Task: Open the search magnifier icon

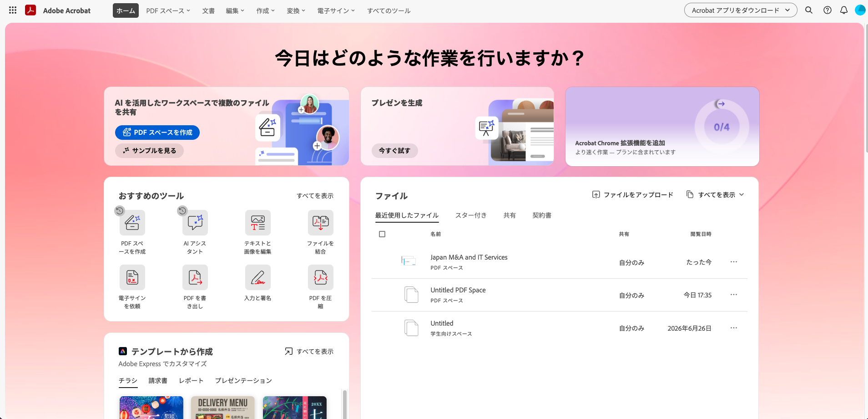Action: [x=809, y=10]
